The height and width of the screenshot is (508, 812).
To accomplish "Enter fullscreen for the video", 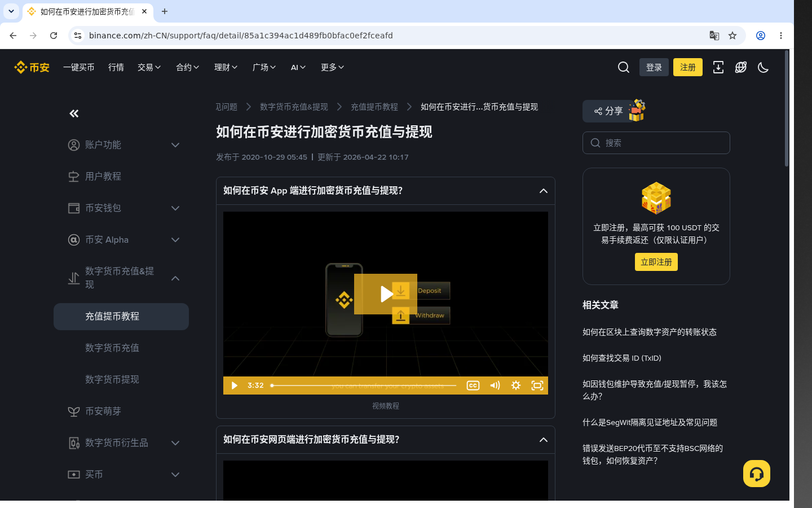I will click(x=537, y=386).
